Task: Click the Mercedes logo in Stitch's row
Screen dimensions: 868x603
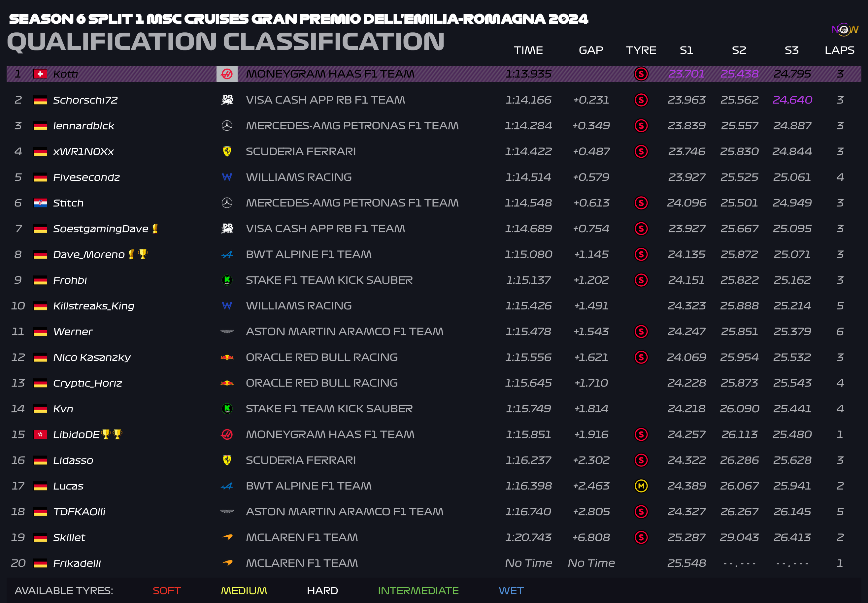Action: pyautogui.click(x=227, y=203)
